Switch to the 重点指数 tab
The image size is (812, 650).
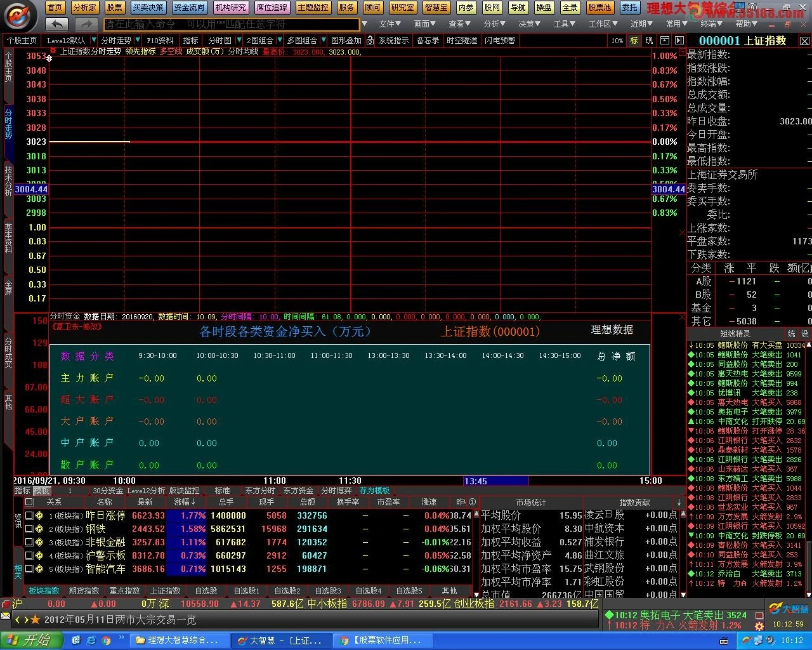point(124,590)
